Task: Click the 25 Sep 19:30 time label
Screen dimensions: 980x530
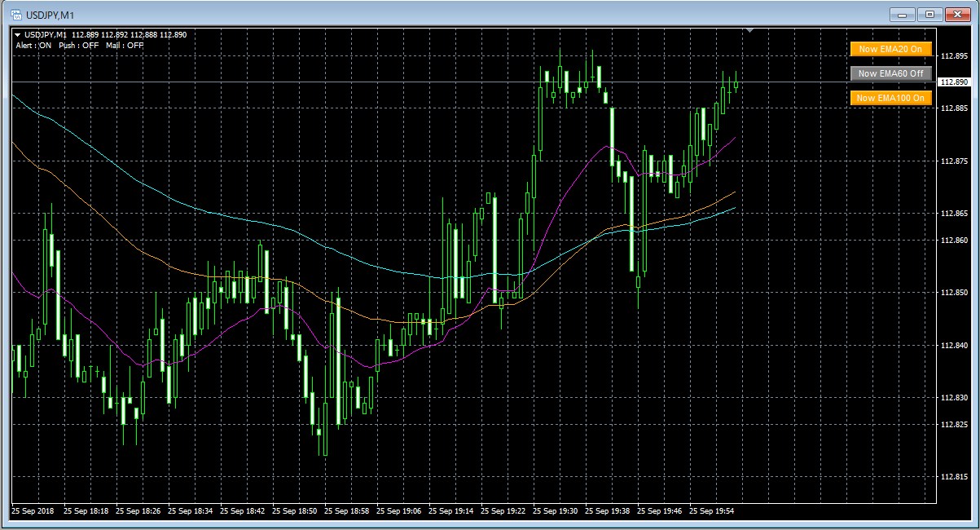Action: click(556, 511)
